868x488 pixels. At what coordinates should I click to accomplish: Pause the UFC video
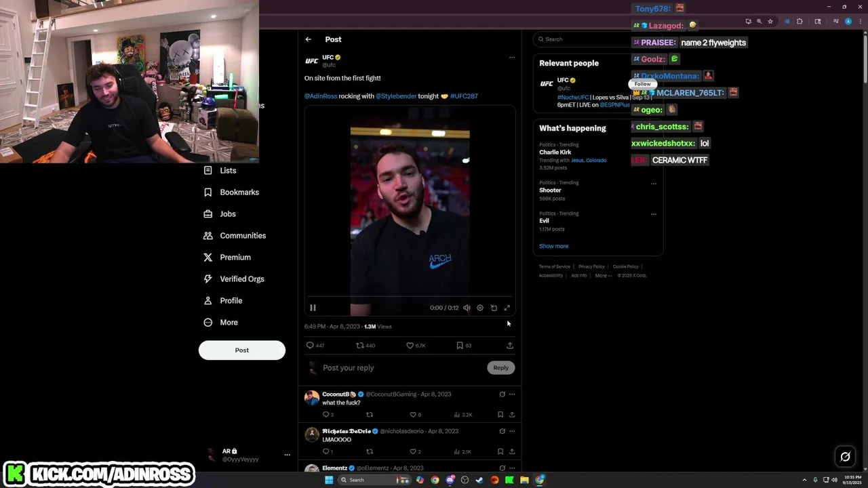coord(313,308)
